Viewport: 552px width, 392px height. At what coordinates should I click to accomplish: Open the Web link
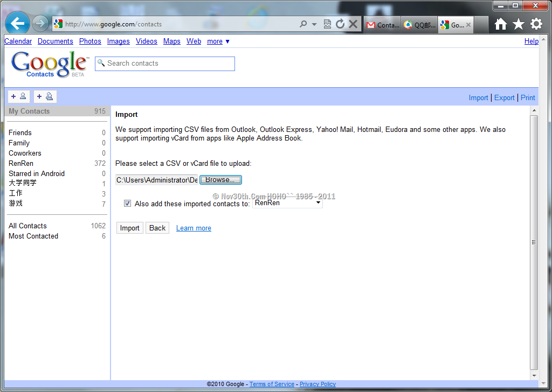click(194, 41)
